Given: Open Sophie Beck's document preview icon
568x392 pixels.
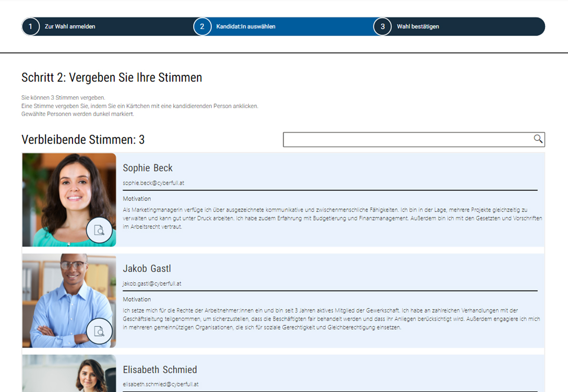Looking at the screenshot, I should click(99, 230).
